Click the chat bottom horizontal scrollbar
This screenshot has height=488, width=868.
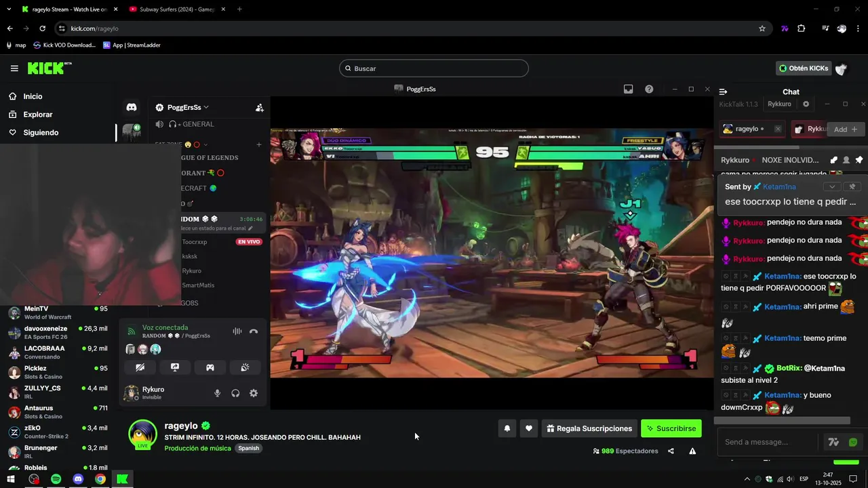[x=782, y=421]
